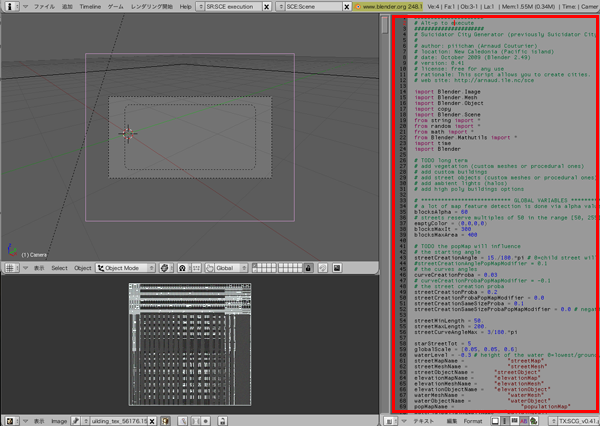Toggle the image pin icon
This screenshot has width=600, height=426.
75,421
